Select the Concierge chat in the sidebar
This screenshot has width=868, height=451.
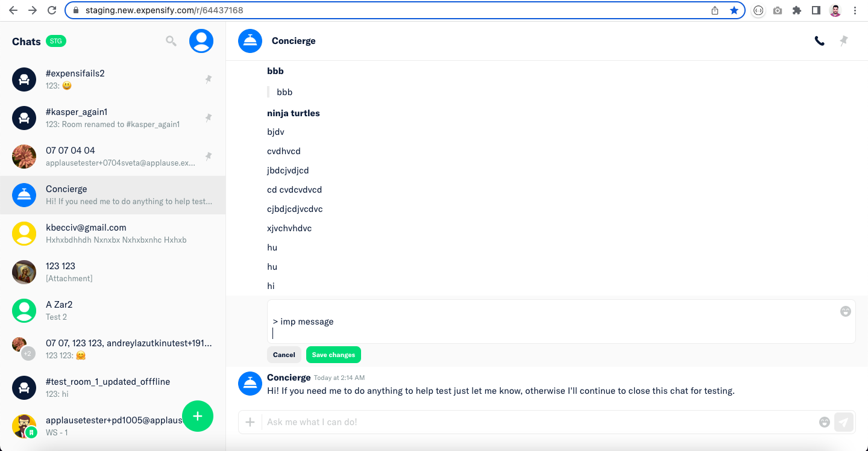(x=113, y=195)
